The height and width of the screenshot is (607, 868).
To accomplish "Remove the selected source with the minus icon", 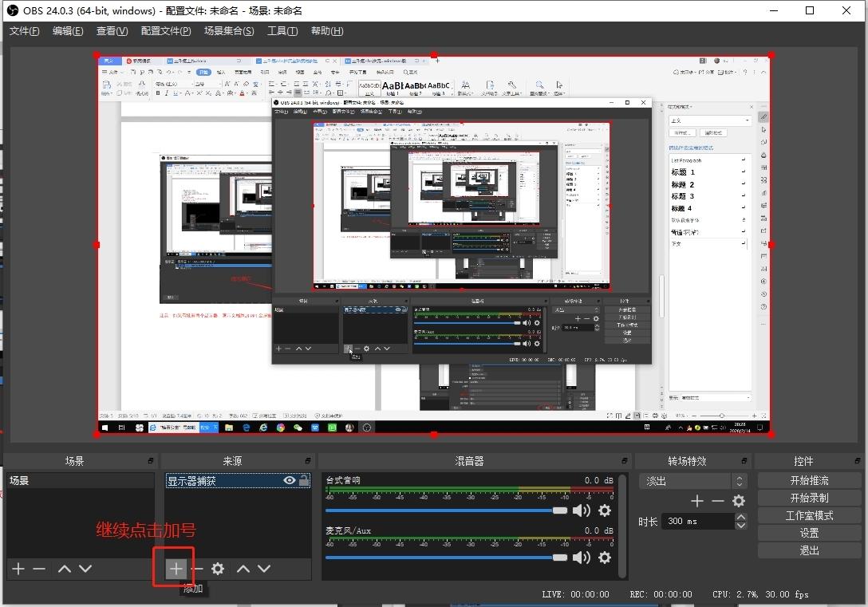I will (x=198, y=568).
